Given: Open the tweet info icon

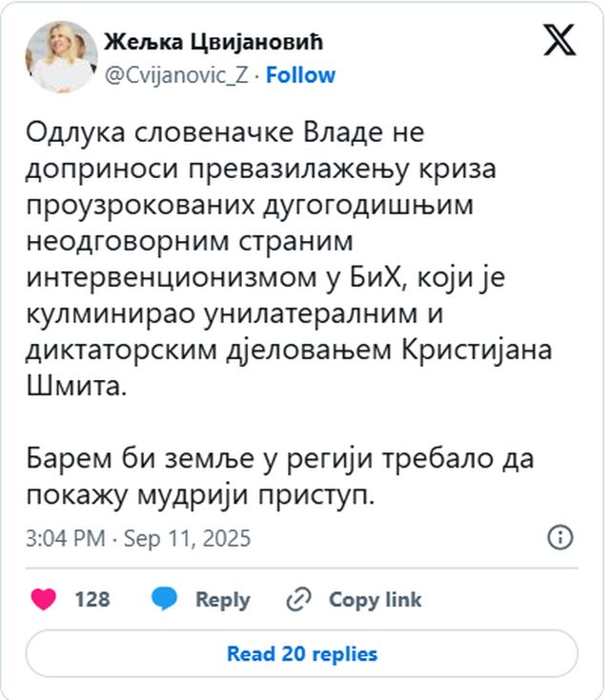Looking at the screenshot, I should pos(560,537).
